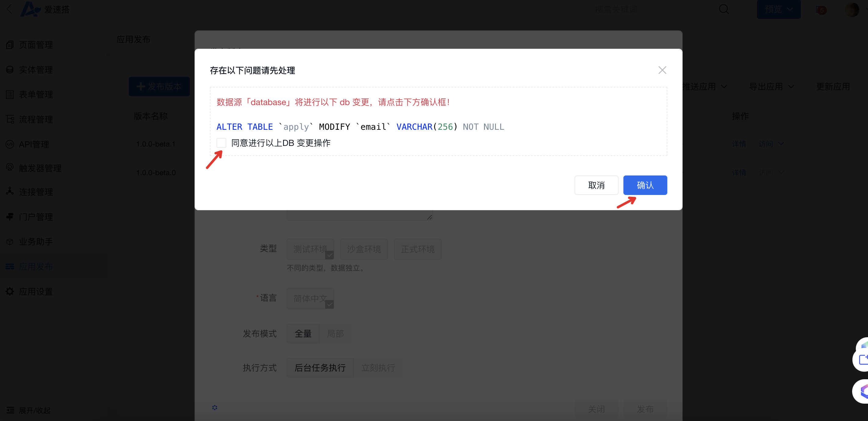Open API管理 icon in sidebar
Viewport: 868px width, 421px height.
point(10,144)
